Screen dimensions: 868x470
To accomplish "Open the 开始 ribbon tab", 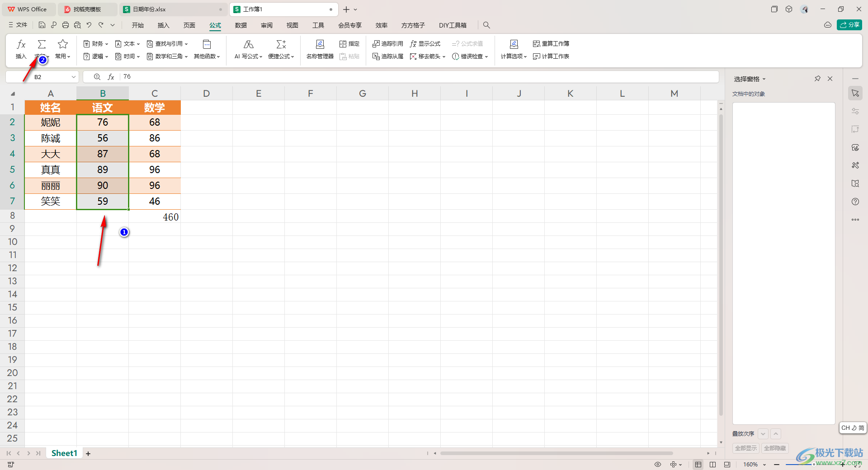I will 138,25.
